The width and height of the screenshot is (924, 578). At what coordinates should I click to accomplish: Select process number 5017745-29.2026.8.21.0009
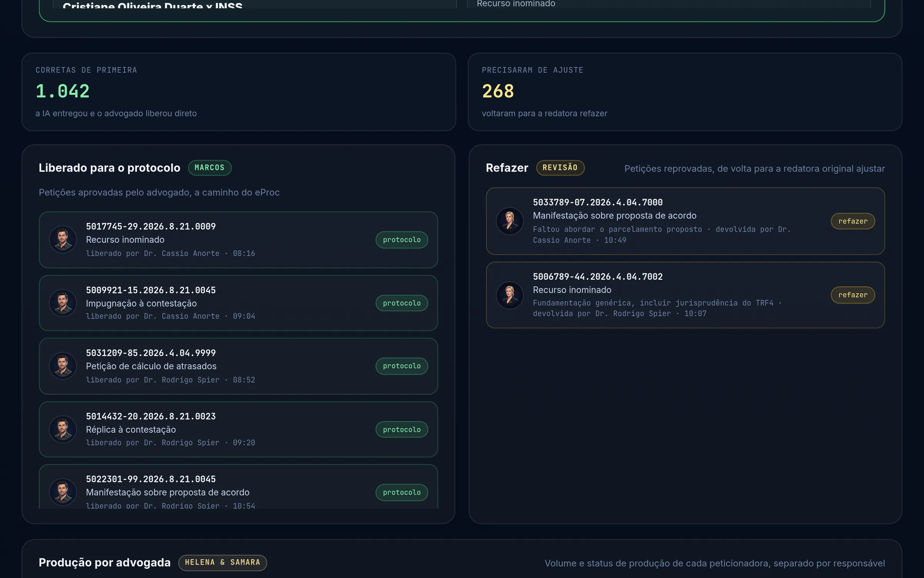pyautogui.click(x=151, y=227)
